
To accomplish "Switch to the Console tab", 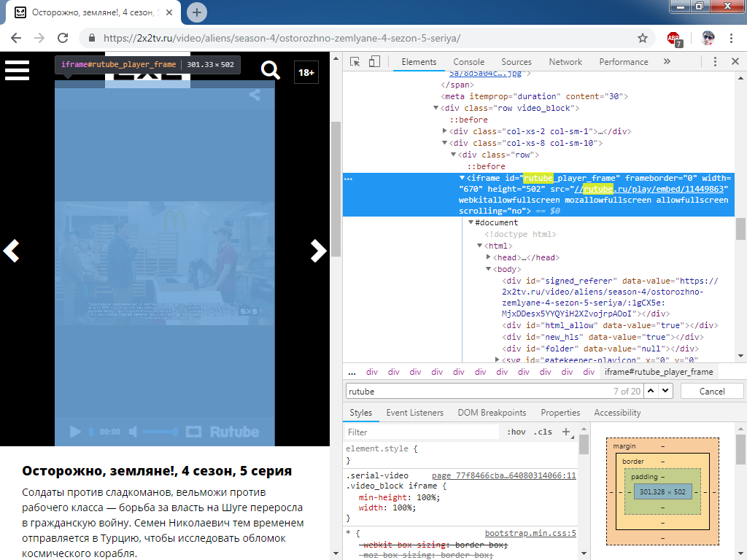I will pyautogui.click(x=468, y=62).
